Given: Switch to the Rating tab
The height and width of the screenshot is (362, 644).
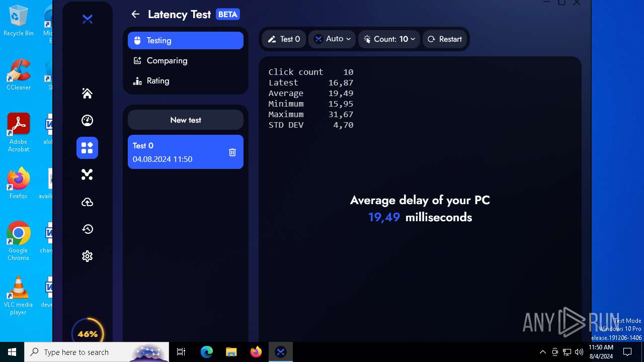Looking at the screenshot, I should 186,81.
